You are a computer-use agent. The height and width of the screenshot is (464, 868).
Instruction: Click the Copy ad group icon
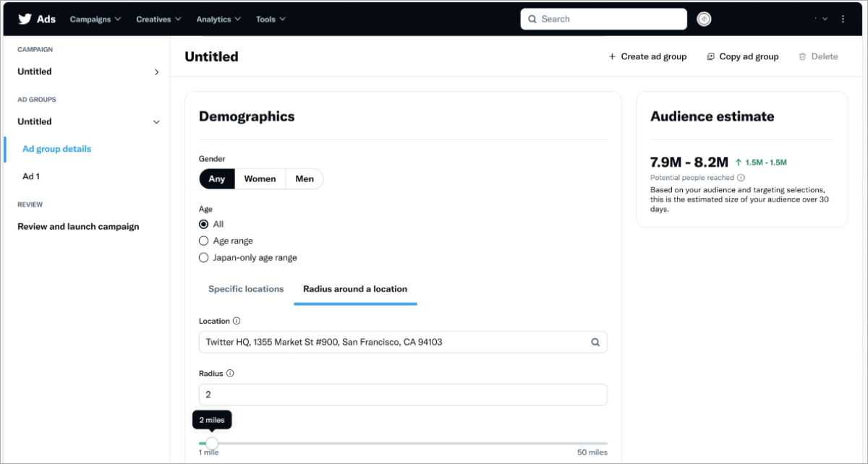[x=710, y=56]
